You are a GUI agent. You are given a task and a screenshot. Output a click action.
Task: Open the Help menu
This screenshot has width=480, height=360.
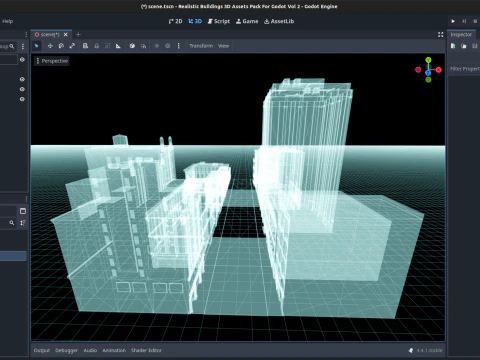[x=7, y=21]
